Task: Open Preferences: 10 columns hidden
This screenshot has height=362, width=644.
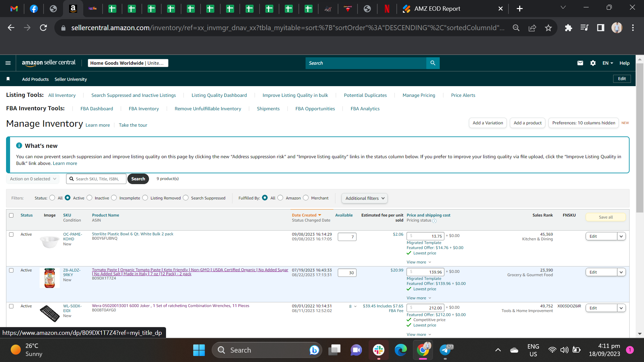Action: 584,123
